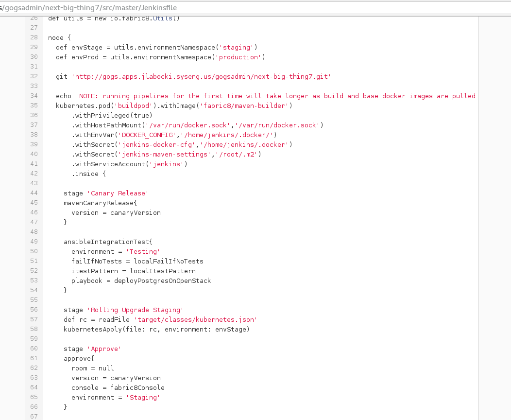The width and height of the screenshot is (511, 420).
Task: Select line number 28
Action: (34, 37)
